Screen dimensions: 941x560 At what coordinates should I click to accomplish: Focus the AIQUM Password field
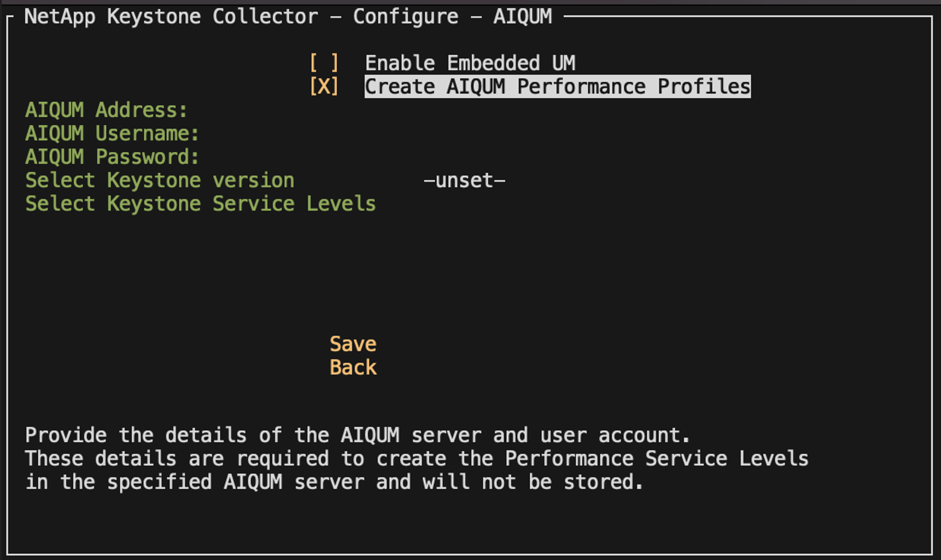(x=112, y=157)
